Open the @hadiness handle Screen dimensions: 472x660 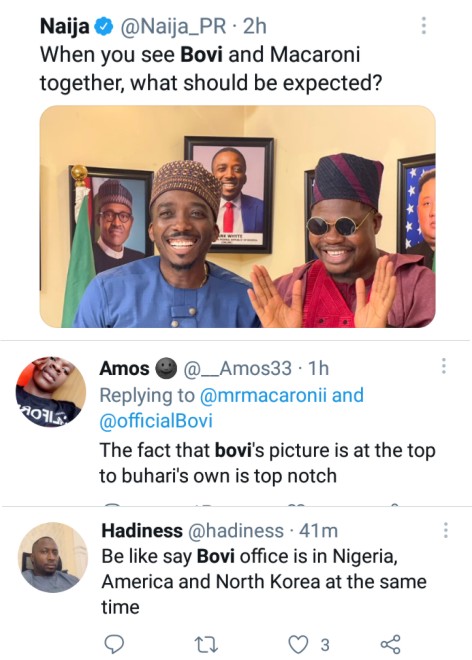pos(235,531)
